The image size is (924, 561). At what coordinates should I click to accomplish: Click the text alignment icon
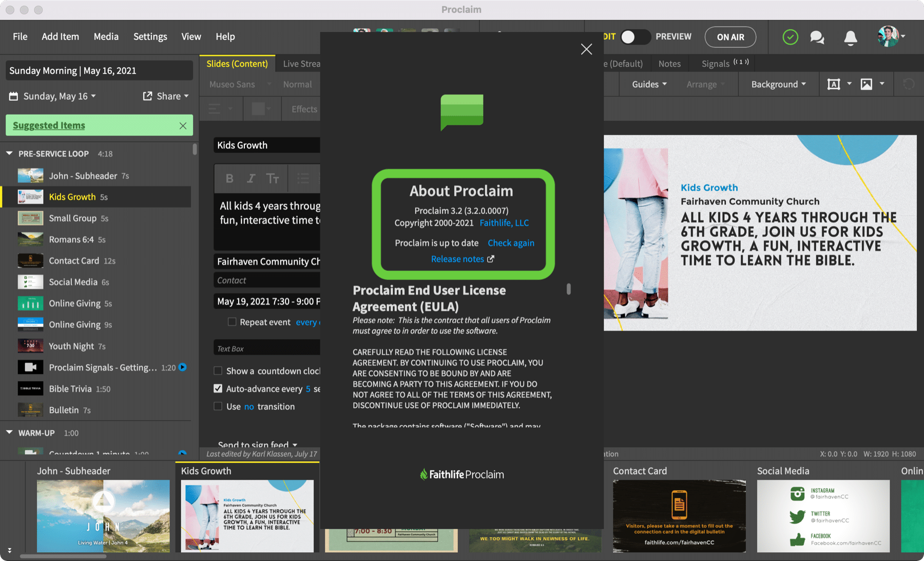215,109
